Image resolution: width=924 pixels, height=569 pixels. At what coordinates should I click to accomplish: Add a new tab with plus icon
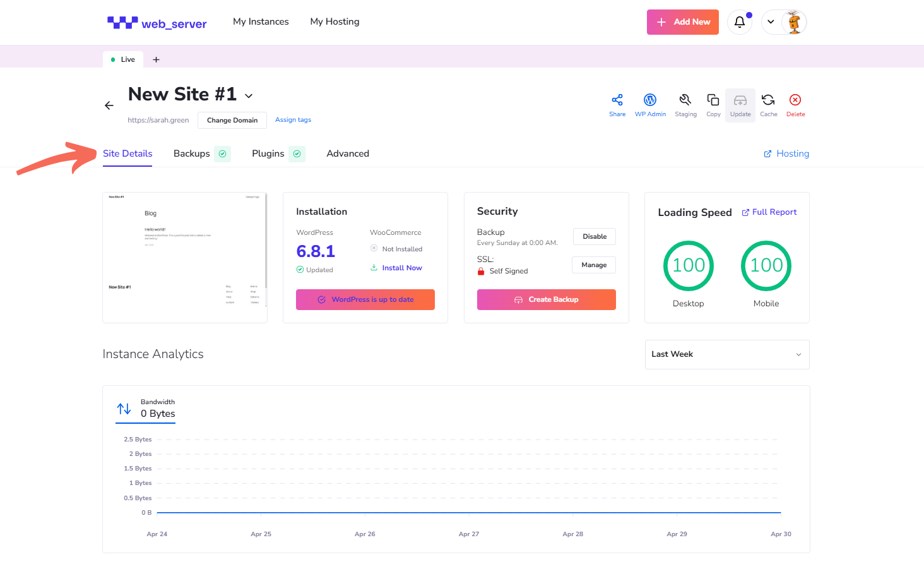[156, 59]
